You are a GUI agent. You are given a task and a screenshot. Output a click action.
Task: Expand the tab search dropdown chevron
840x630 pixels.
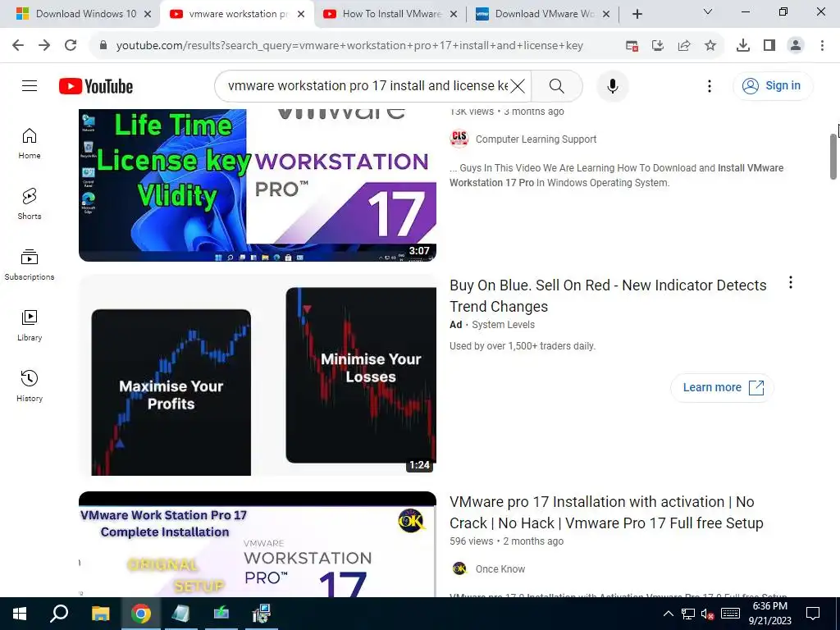tap(708, 11)
